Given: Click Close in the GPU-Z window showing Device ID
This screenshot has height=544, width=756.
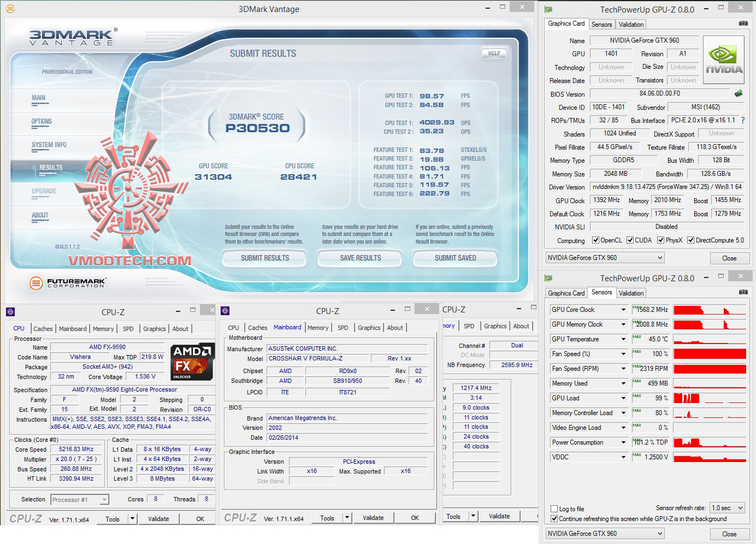Looking at the screenshot, I should (x=729, y=258).
